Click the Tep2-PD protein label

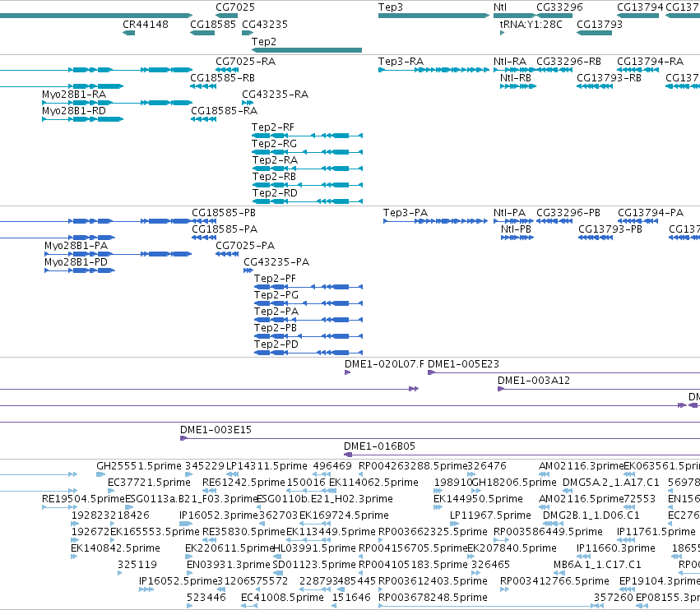pyautogui.click(x=276, y=344)
